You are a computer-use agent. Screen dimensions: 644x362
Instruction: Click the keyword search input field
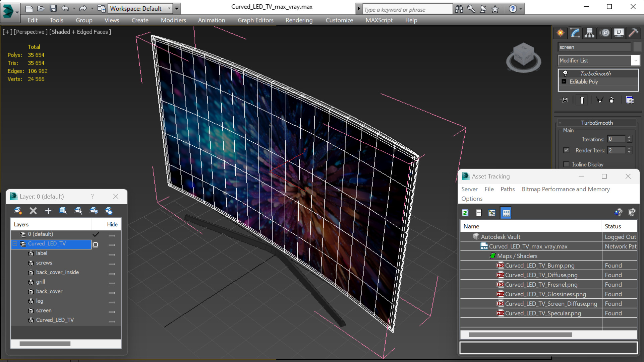407,9
